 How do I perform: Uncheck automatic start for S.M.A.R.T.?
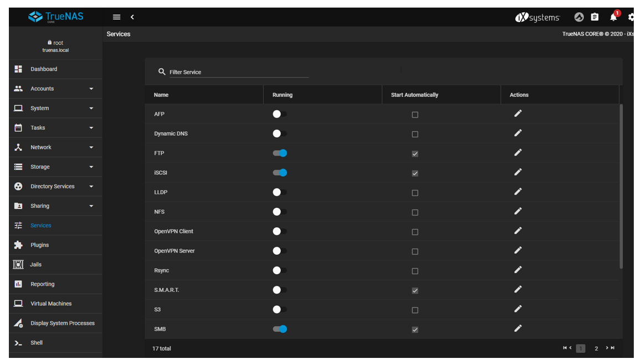click(x=415, y=291)
